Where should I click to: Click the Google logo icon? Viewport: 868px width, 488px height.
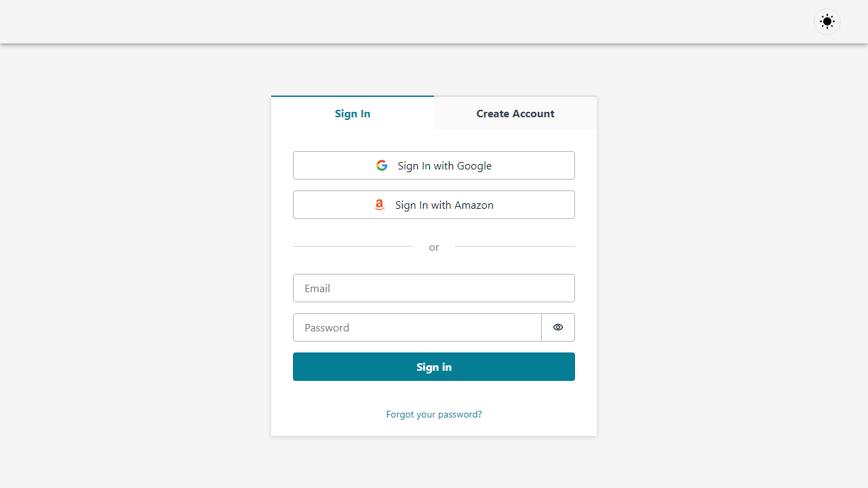[x=382, y=165]
